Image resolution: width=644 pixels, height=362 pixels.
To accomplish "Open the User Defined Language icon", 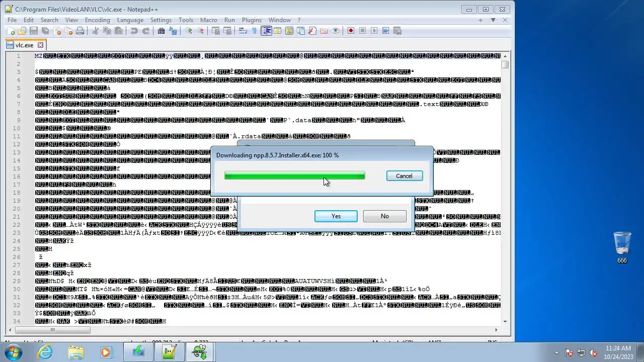I will pos(278,31).
